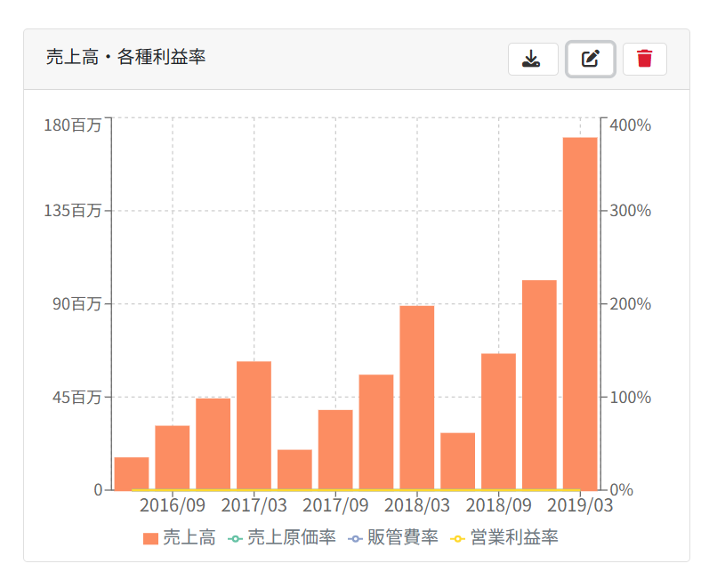Click the blue 販管費率 legend marker
The width and height of the screenshot is (709, 588).
point(356,539)
